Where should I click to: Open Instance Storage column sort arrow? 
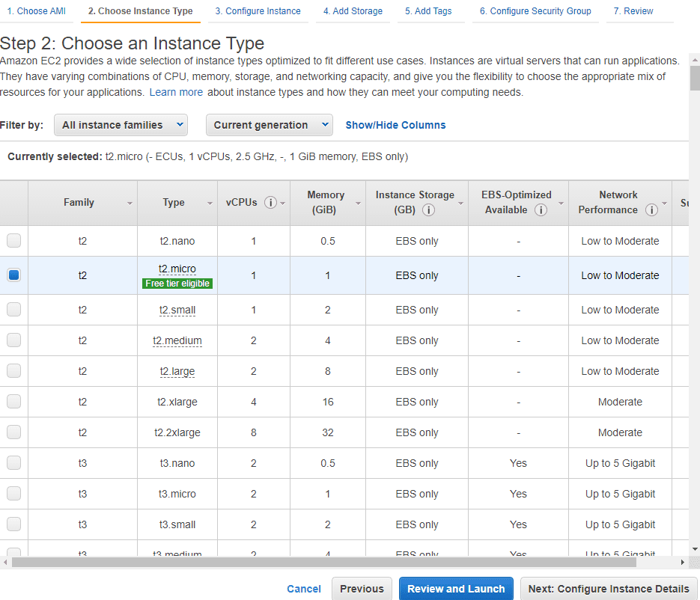pos(460,203)
